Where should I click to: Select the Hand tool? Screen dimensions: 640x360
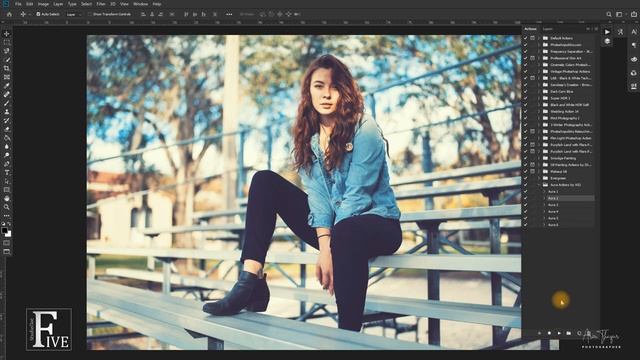pyautogui.click(x=7, y=198)
